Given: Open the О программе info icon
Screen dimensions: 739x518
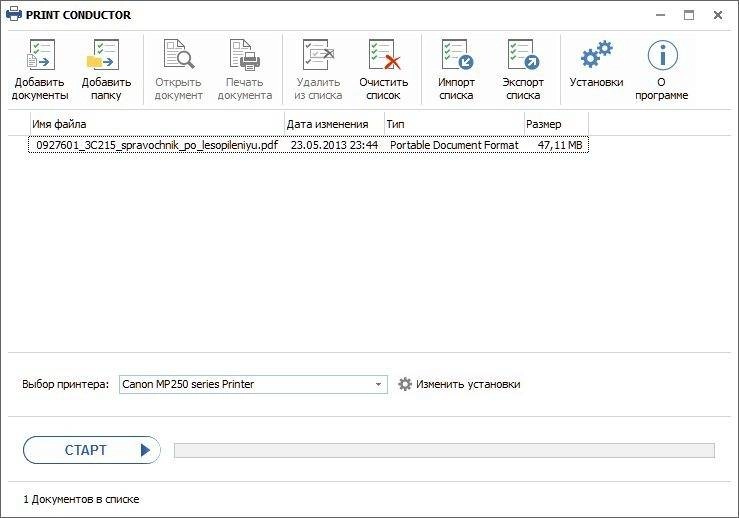Looking at the screenshot, I should [662, 55].
